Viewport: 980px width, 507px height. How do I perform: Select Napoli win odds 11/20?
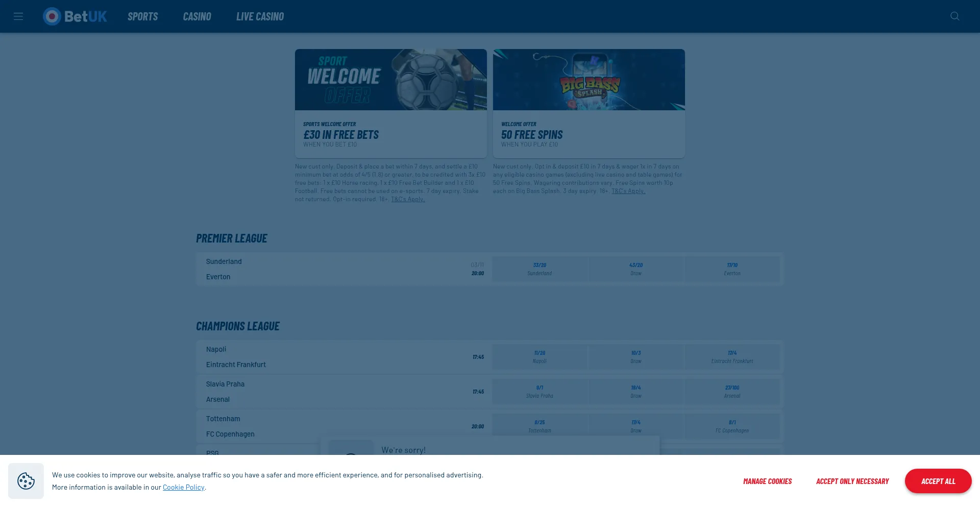click(x=540, y=357)
